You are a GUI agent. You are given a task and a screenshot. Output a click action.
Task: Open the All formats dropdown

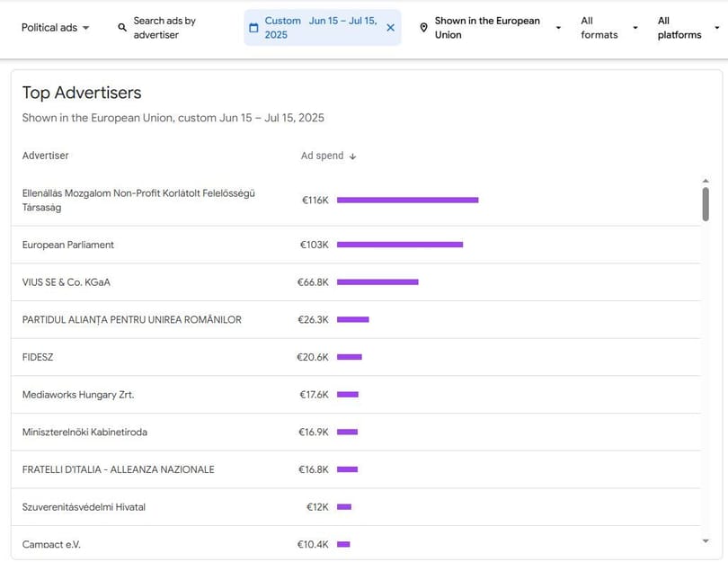pos(609,28)
